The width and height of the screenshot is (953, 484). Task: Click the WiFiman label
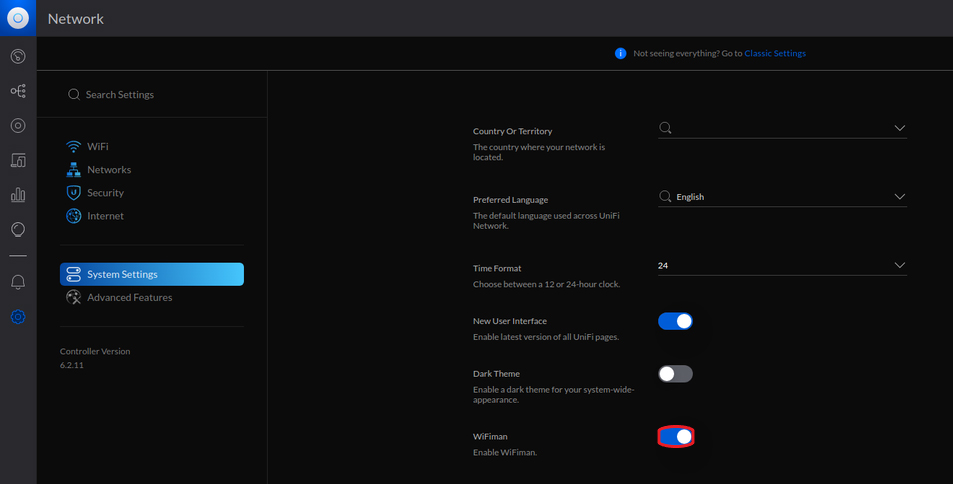(490, 437)
